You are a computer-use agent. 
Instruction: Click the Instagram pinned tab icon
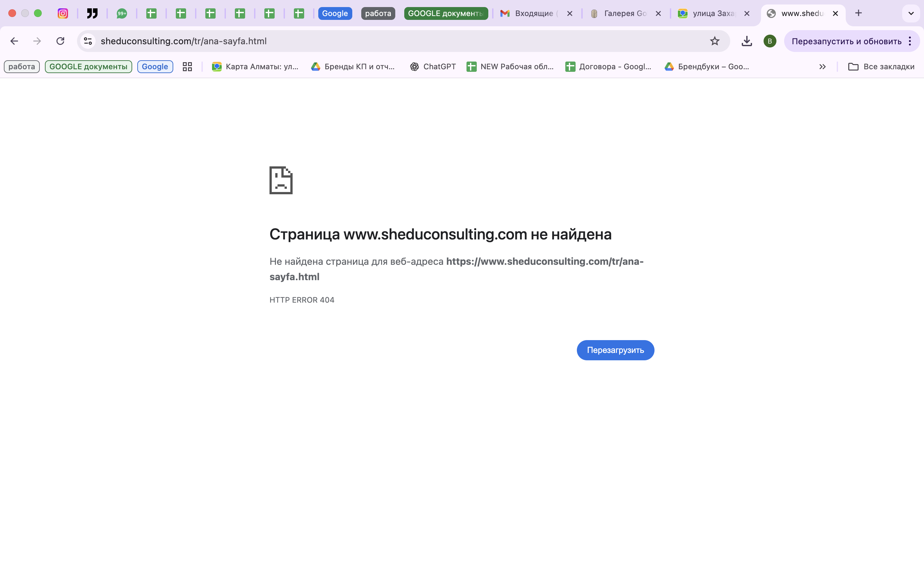(x=63, y=13)
